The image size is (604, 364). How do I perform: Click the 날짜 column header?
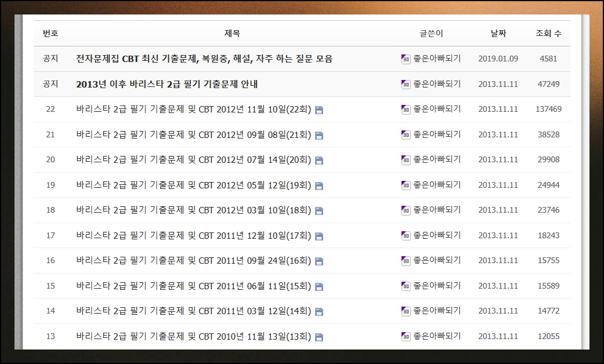pyautogui.click(x=498, y=34)
